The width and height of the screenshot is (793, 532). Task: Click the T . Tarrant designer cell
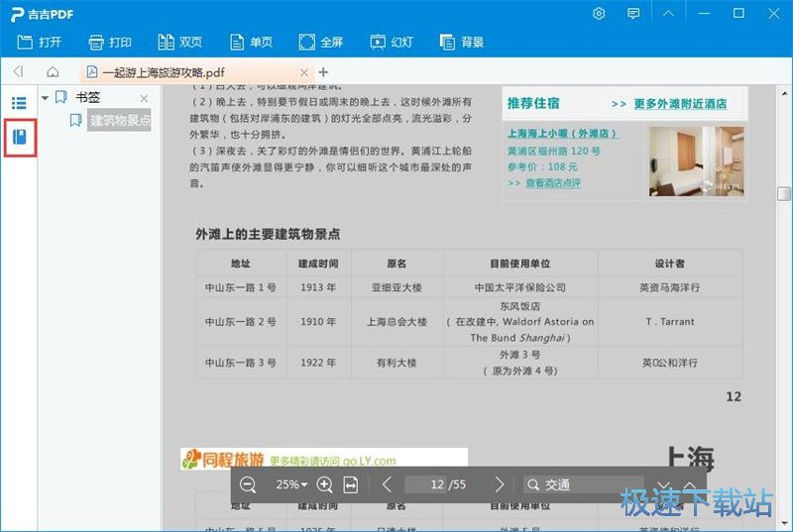click(x=670, y=322)
